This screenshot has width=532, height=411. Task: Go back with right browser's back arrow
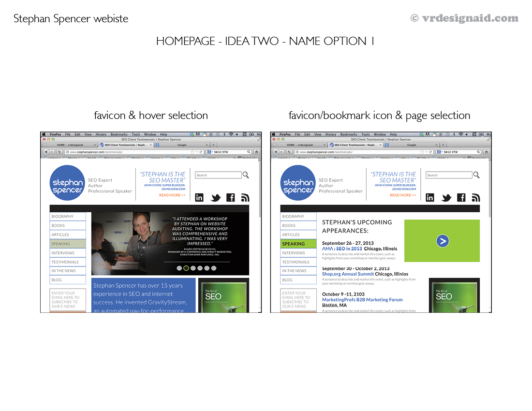pyautogui.click(x=276, y=152)
